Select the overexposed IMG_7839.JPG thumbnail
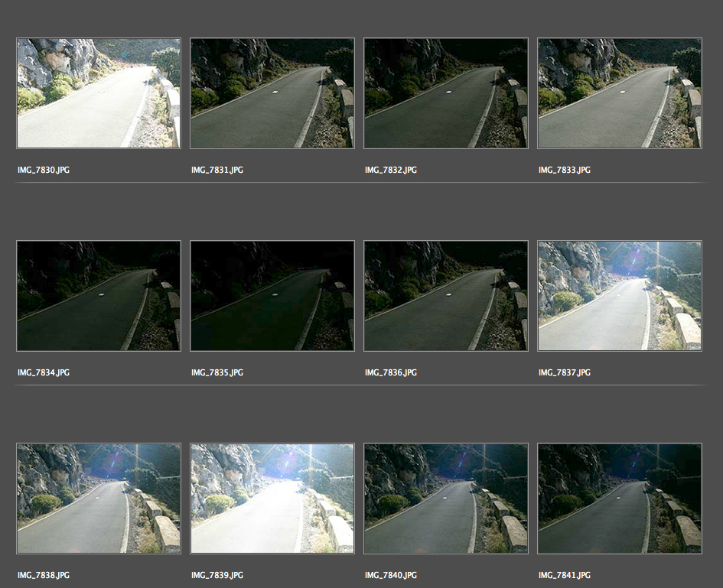 point(272,499)
